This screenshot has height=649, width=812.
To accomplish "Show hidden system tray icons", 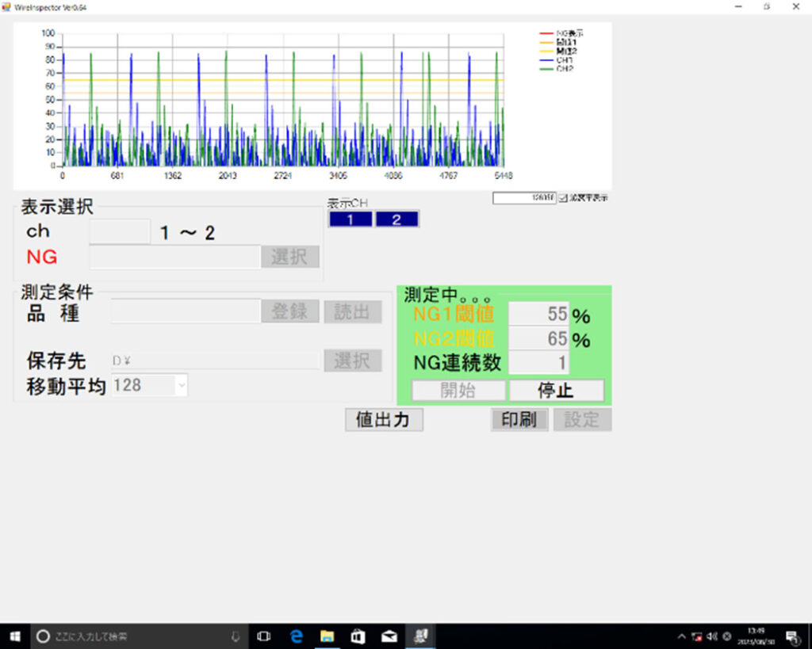I will coord(681,636).
